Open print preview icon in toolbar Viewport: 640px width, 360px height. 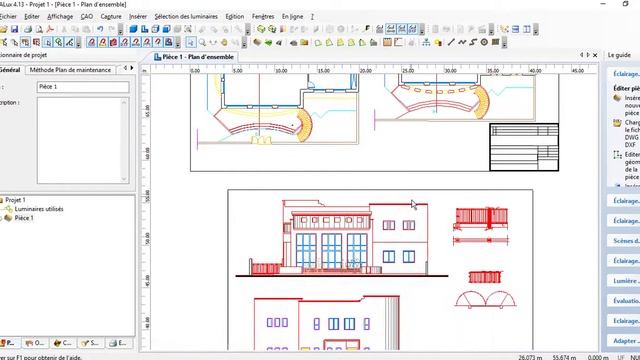39,29
